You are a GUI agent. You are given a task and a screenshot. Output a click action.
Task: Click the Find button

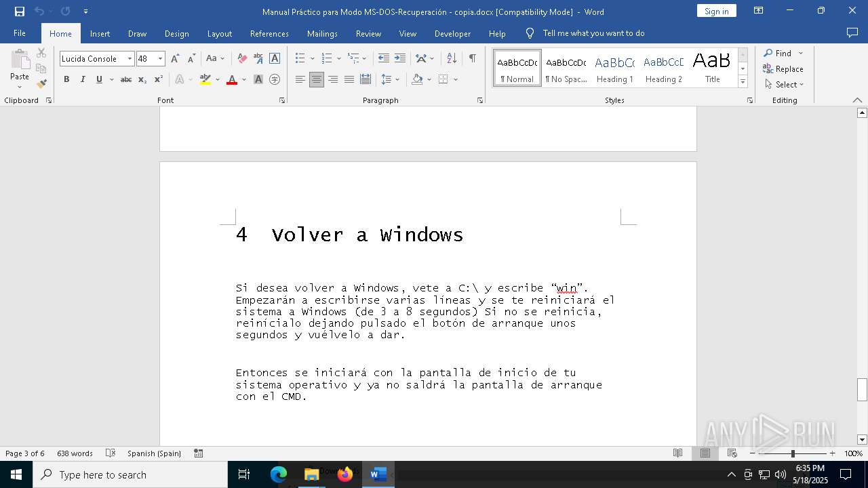pyautogui.click(x=777, y=53)
